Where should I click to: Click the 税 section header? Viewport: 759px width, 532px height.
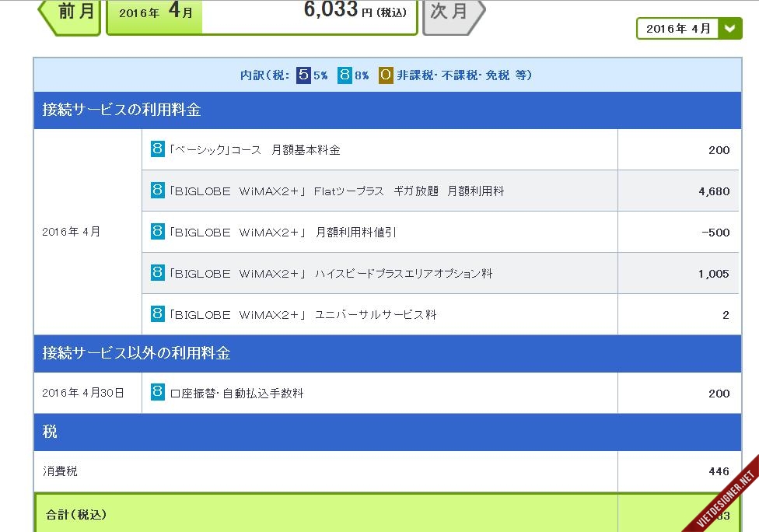(x=387, y=432)
